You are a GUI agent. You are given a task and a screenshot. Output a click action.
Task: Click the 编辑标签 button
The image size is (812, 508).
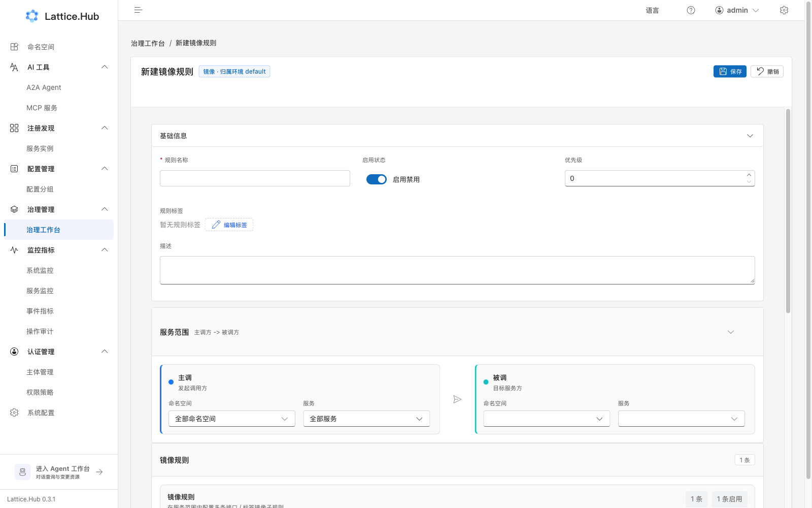[x=229, y=225]
